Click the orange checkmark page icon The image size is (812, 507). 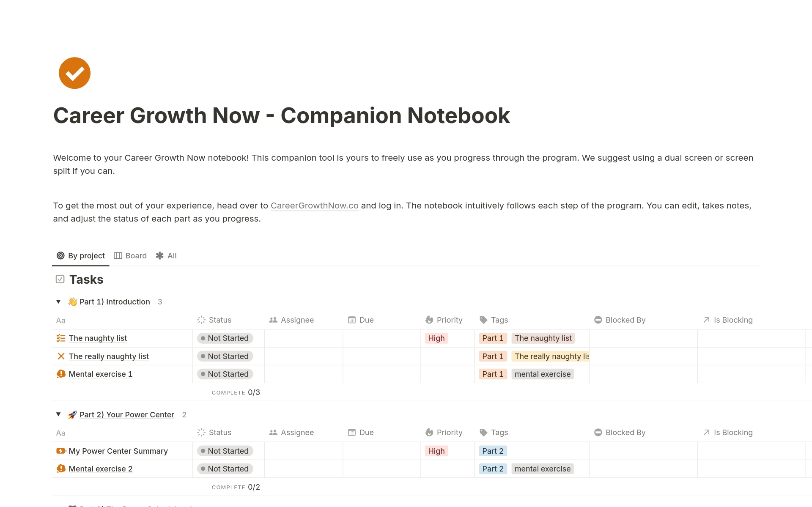74,73
